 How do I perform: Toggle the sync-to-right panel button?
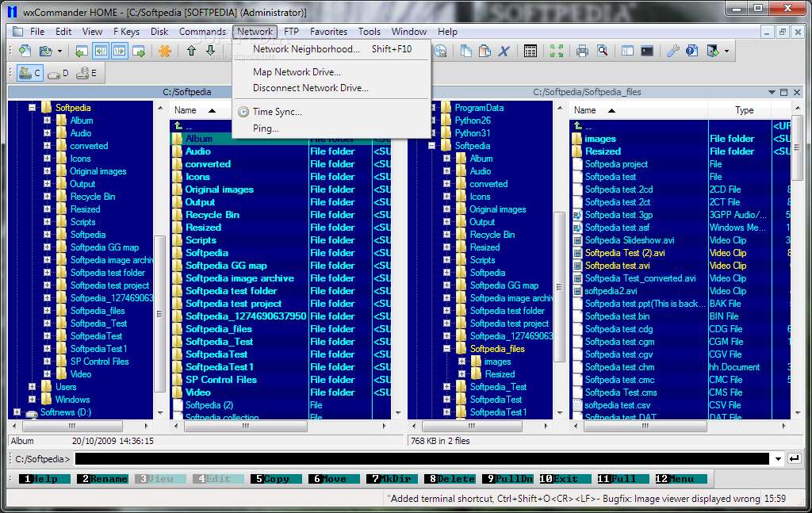point(120,51)
